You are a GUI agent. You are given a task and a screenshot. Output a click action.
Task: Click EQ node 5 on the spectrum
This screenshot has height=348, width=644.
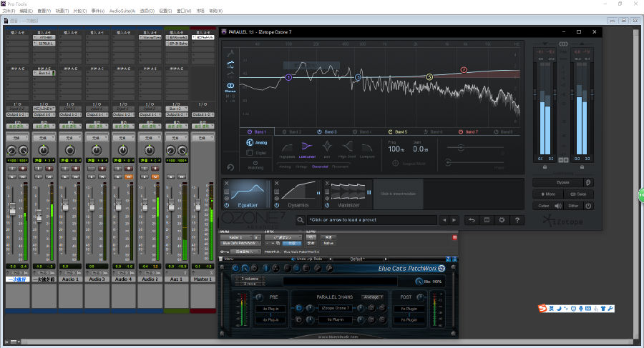(x=429, y=76)
